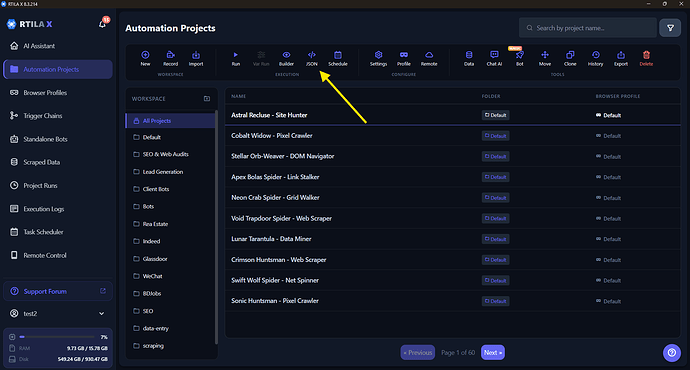Select the Default workspace folder
The width and height of the screenshot is (690, 370).
170,137
